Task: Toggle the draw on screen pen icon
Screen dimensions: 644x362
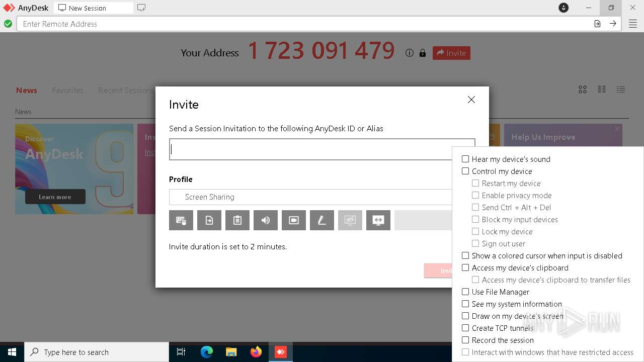Action: [322, 220]
